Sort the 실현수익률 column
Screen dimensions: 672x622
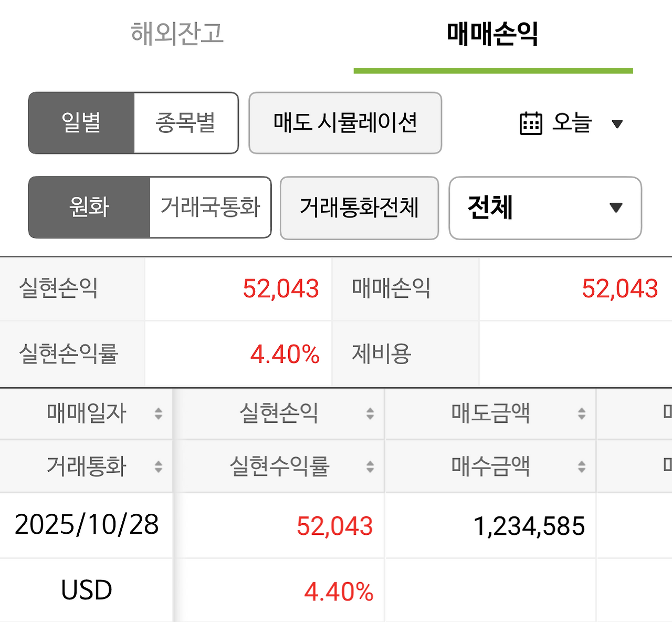click(x=370, y=465)
